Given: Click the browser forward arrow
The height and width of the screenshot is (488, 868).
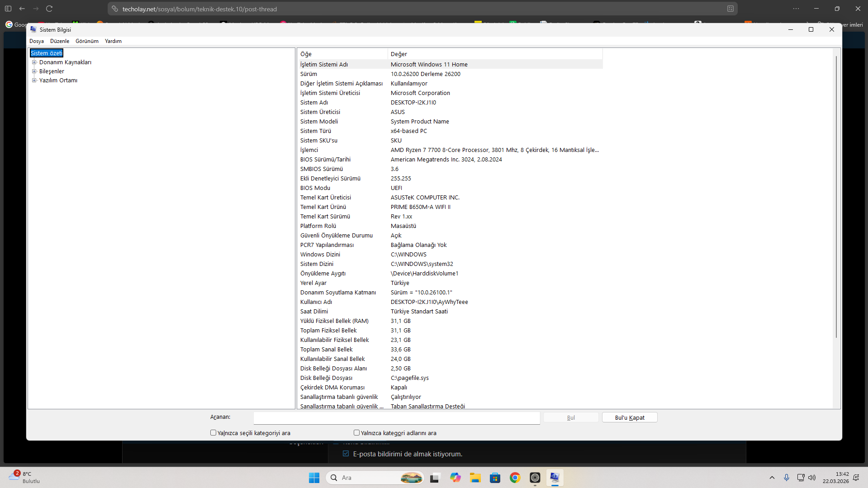Looking at the screenshot, I should tap(36, 9).
